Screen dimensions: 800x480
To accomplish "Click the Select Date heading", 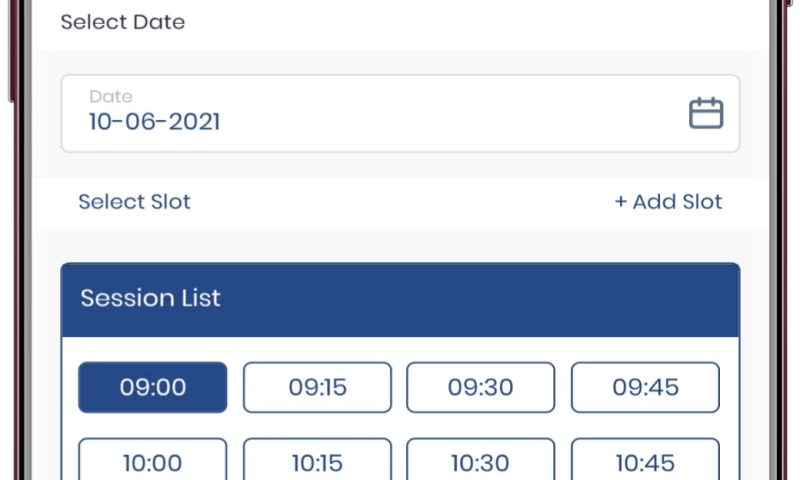I will 122,22.
